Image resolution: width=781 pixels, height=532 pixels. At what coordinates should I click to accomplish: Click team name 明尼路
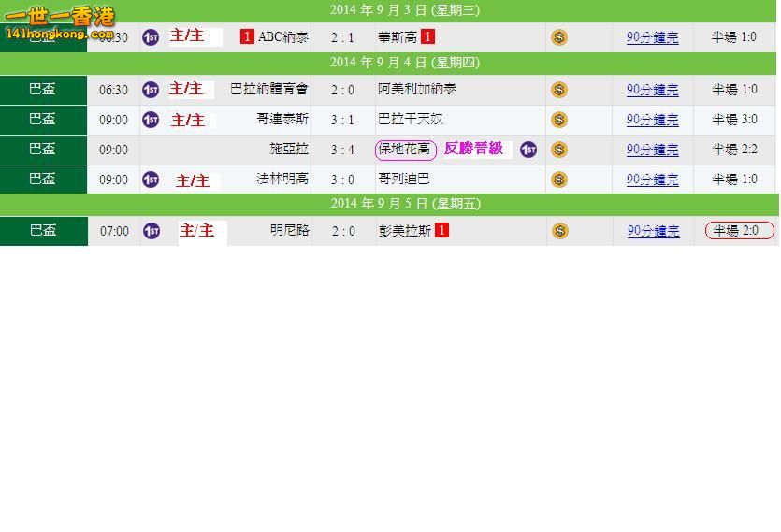pyautogui.click(x=290, y=231)
